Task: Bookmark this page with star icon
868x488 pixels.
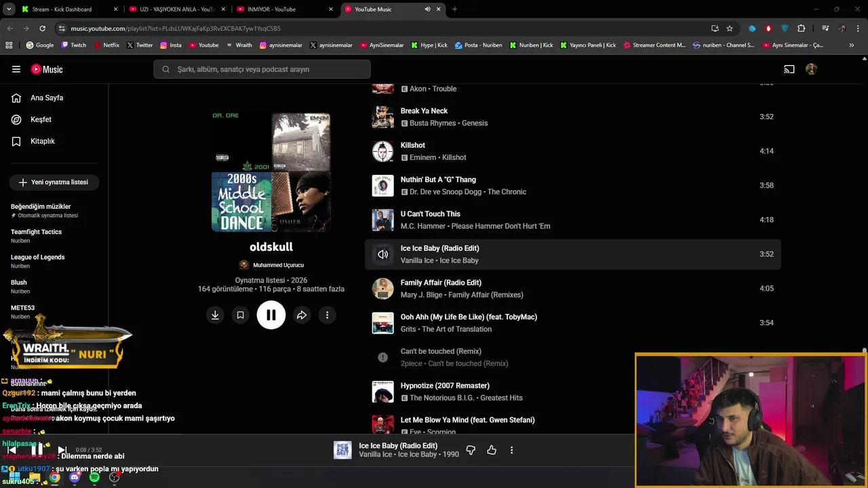Action: coord(730,28)
